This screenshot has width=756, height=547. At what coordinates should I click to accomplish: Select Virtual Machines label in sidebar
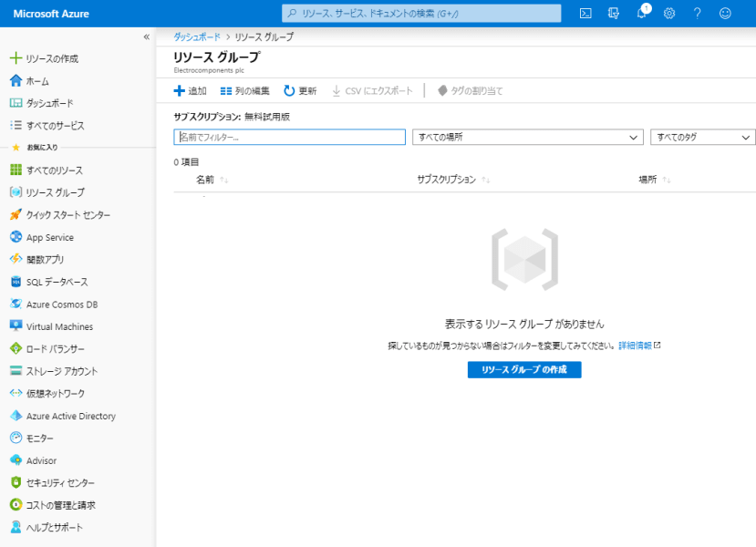60,326
